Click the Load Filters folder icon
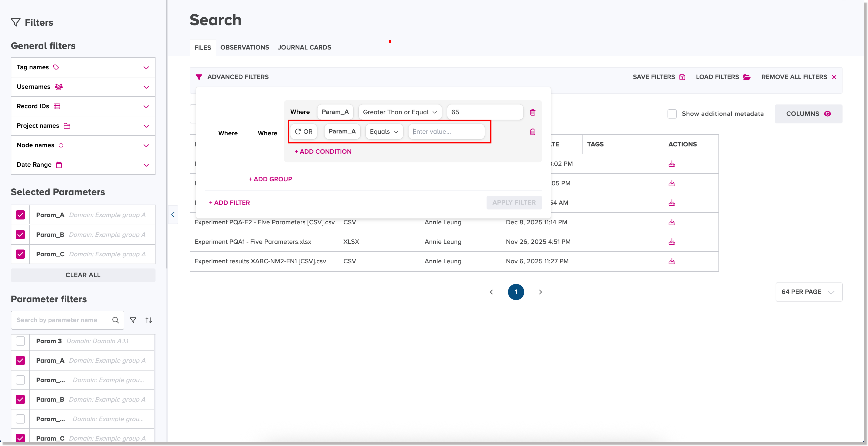 747,77
